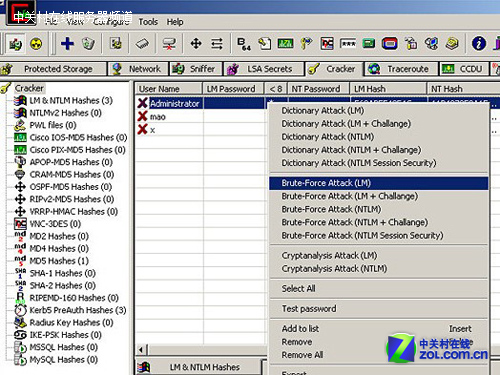Click the yellow radiation APR icon
Image resolution: width=500 pixels, height=375 pixels.
point(36,43)
